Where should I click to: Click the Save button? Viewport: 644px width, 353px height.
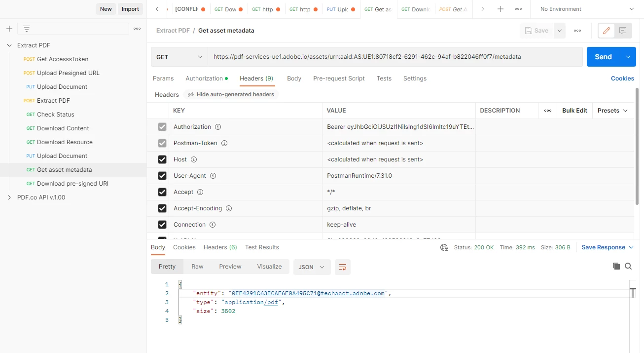pyautogui.click(x=537, y=31)
